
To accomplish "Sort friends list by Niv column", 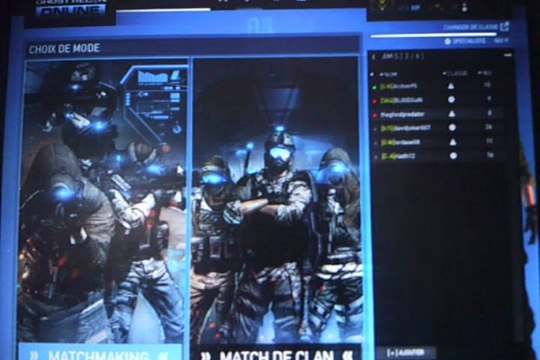I will pyautogui.click(x=485, y=73).
